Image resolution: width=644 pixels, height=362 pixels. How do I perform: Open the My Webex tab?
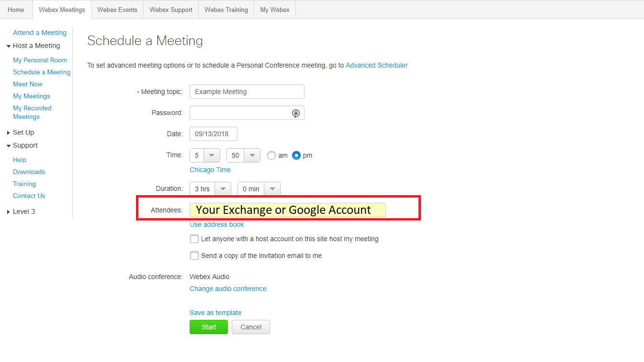[275, 10]
